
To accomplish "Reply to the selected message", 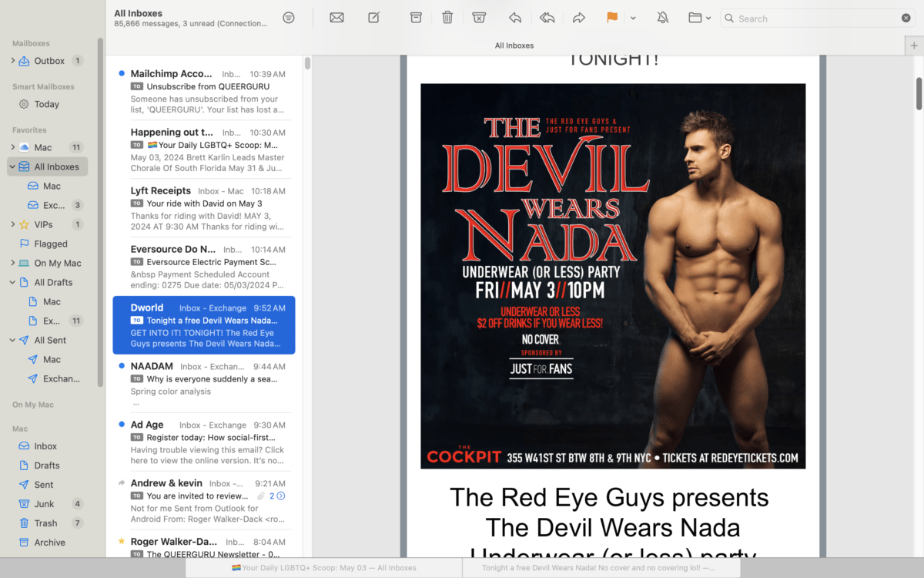I will 515,18.
